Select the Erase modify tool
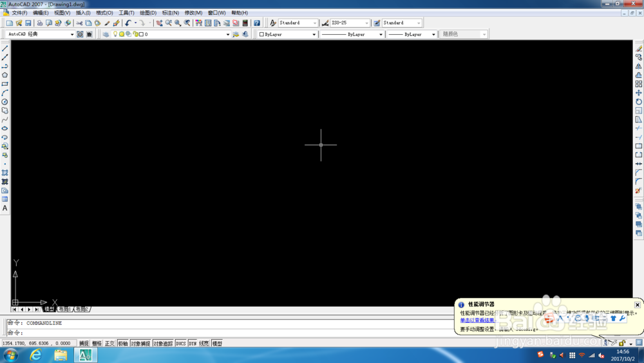This screenshot has height=363, width=644. tap(639, 48)
